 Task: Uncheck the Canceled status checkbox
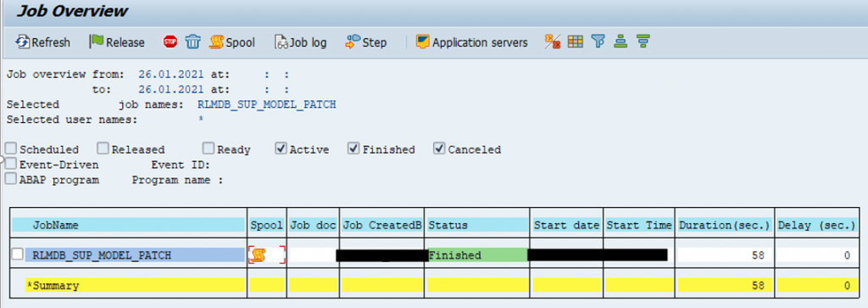pyautogui.click(x=439, y=148)
